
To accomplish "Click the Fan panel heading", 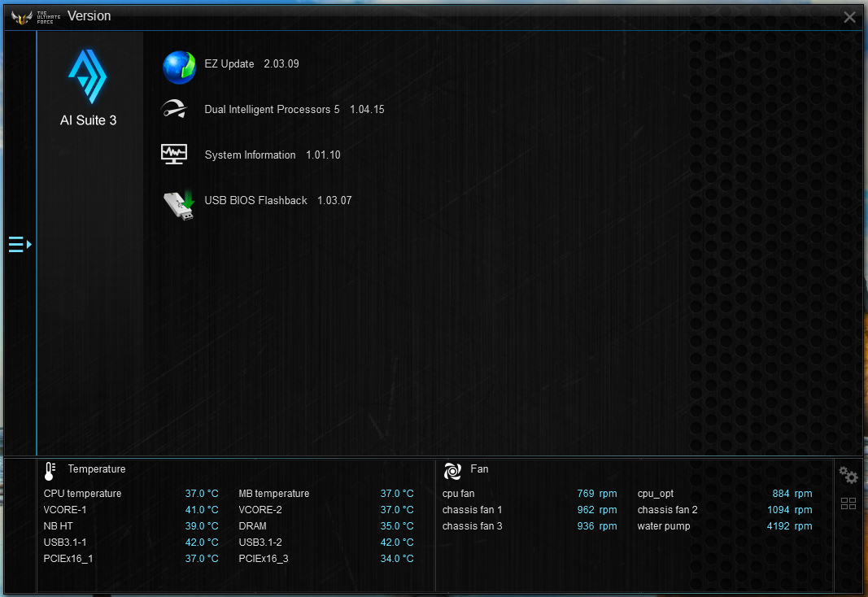I will coord(479,468).
